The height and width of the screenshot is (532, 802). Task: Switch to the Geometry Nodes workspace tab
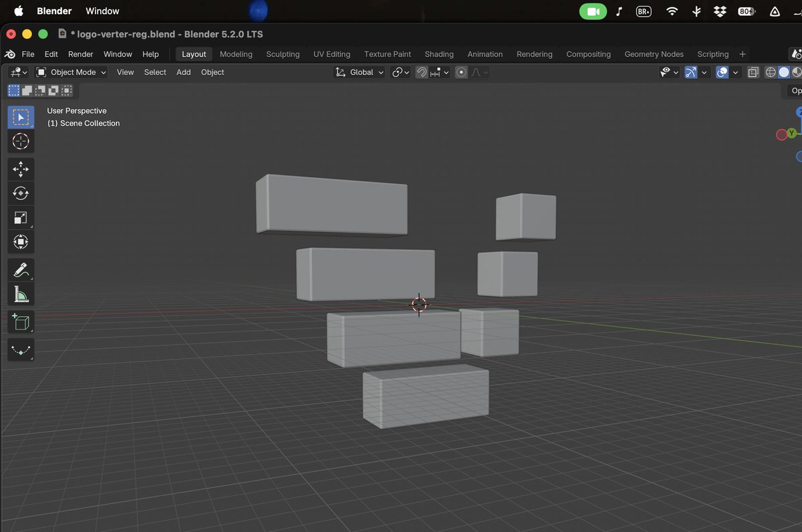(x=654, y=54)
